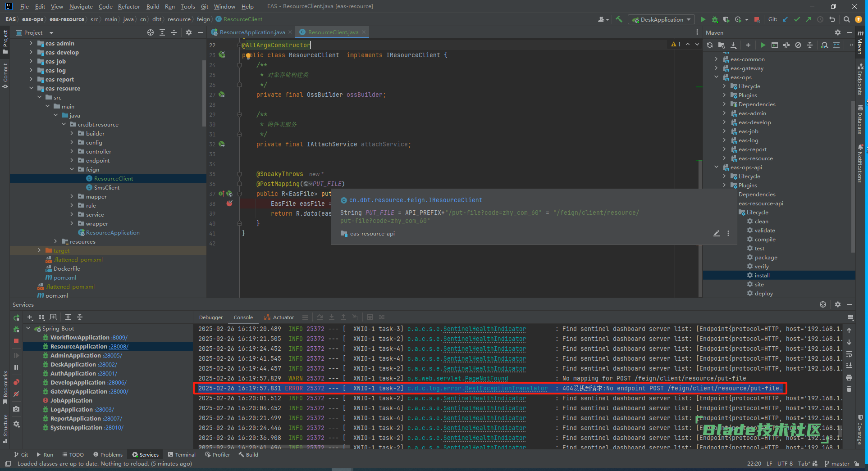Open Problems tool window
The width and height of the screenshot is (868, 471).
(x=108, y=455)
